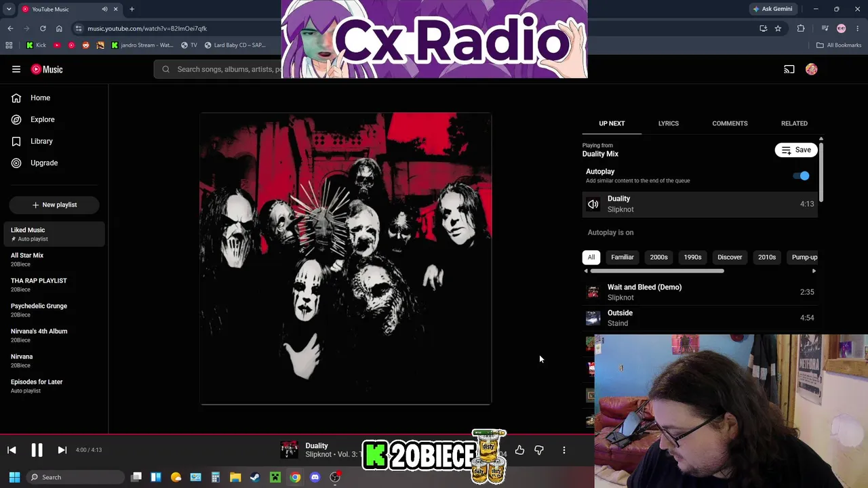Open a new browser tab

pos(132,9)
